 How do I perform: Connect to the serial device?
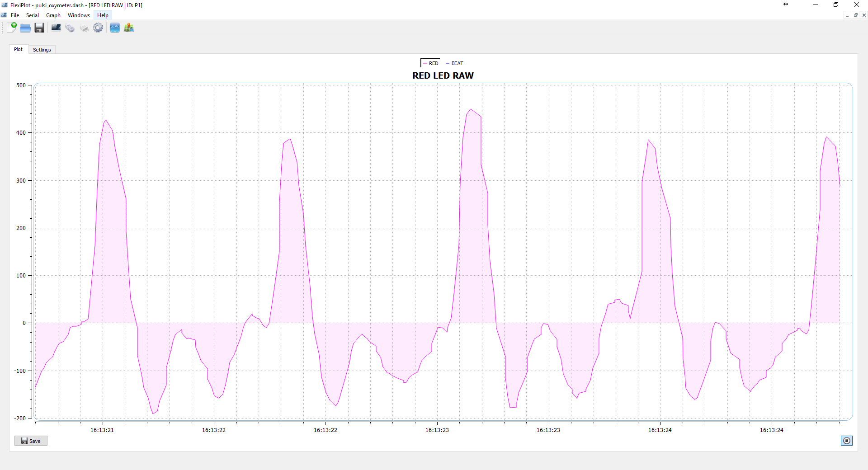(x=70, y=28)
